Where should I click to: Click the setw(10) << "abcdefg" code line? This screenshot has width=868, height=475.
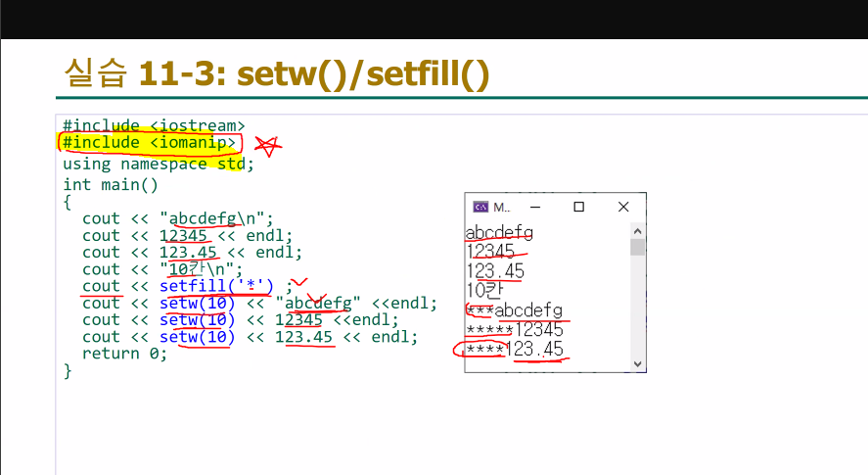[x=259, y=304]
